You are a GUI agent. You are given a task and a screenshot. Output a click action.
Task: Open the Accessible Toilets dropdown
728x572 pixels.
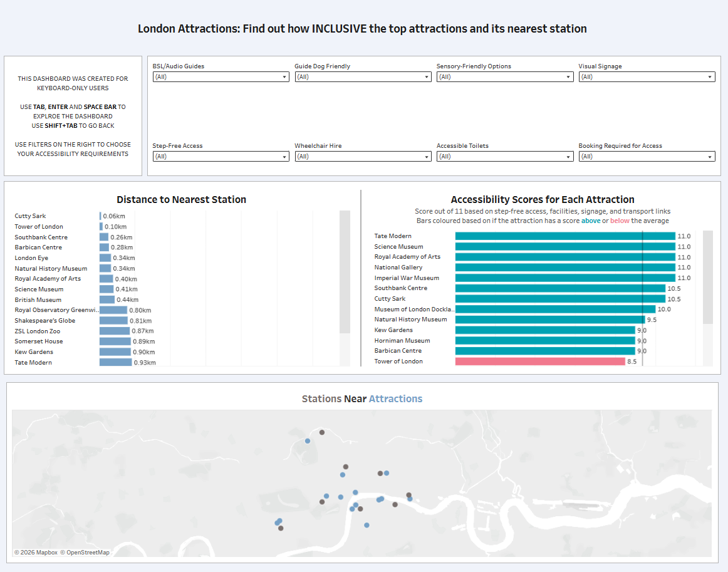(504, 157)
